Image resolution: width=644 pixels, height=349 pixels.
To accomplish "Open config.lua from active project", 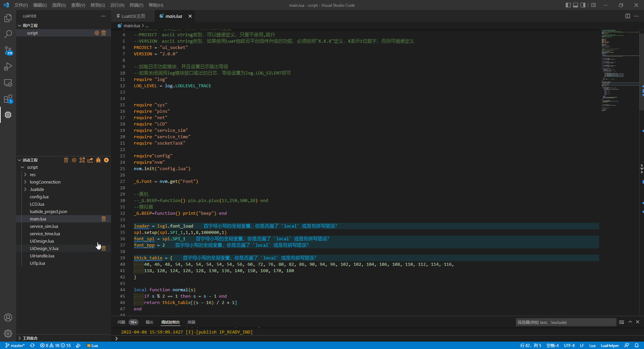I will click(x=39, y=197).
